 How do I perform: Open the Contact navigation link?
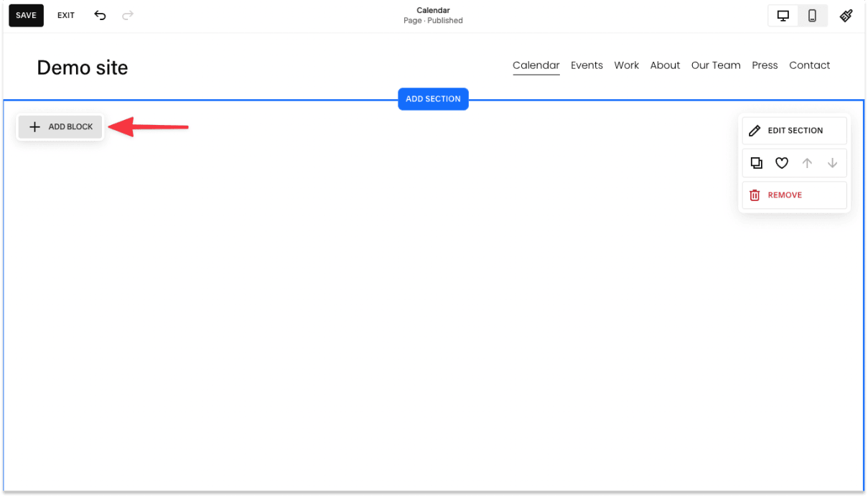(809, 65)
